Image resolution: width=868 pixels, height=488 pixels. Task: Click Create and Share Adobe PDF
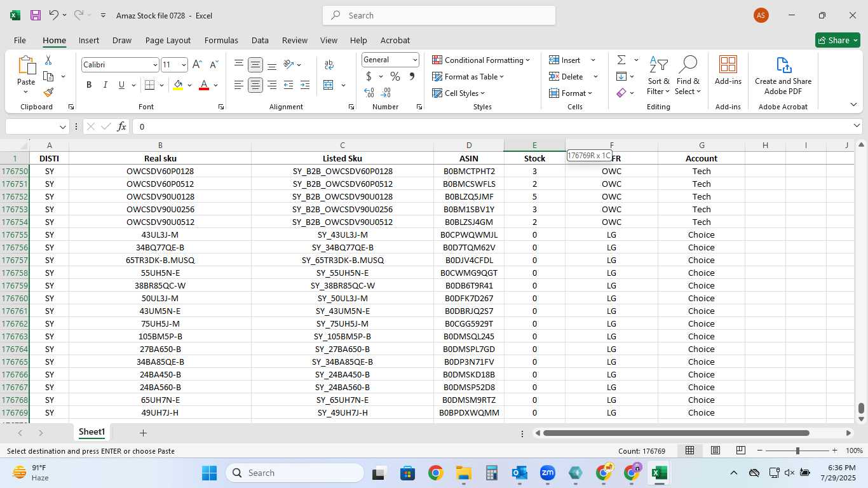pos(783,76)
